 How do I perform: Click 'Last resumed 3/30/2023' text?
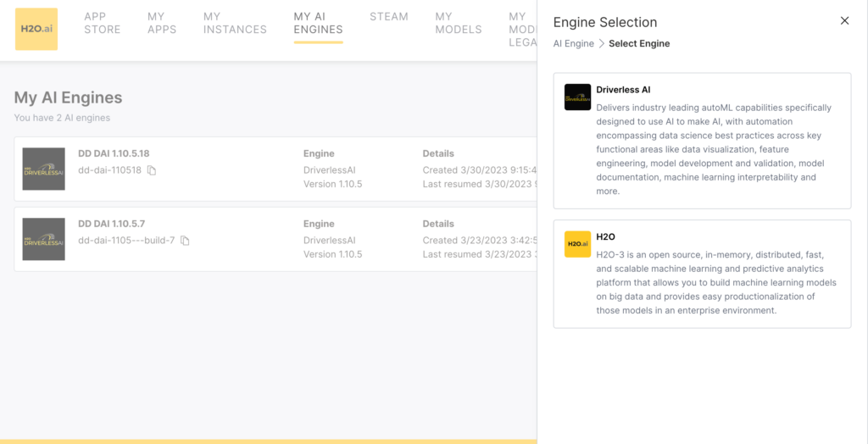[x=480, y=185]
